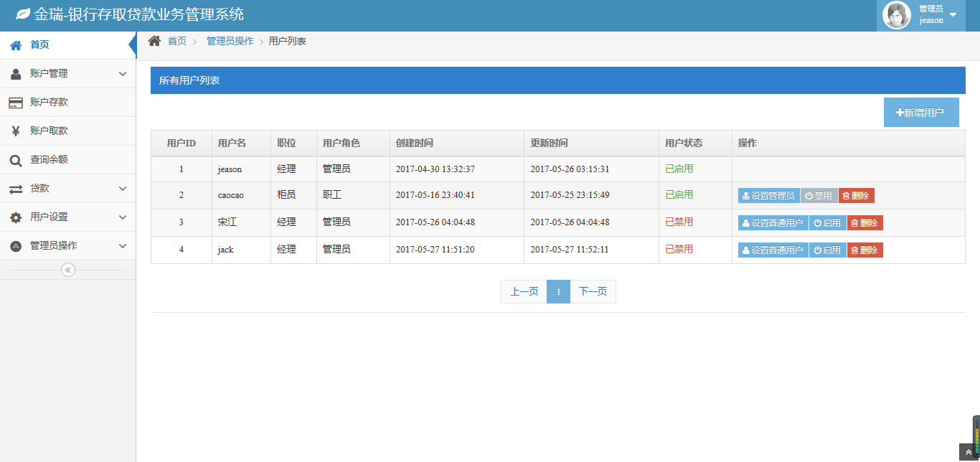980x462 pixels.
Task: Select page 1 in pagination
Action: (x=558, y=292)
